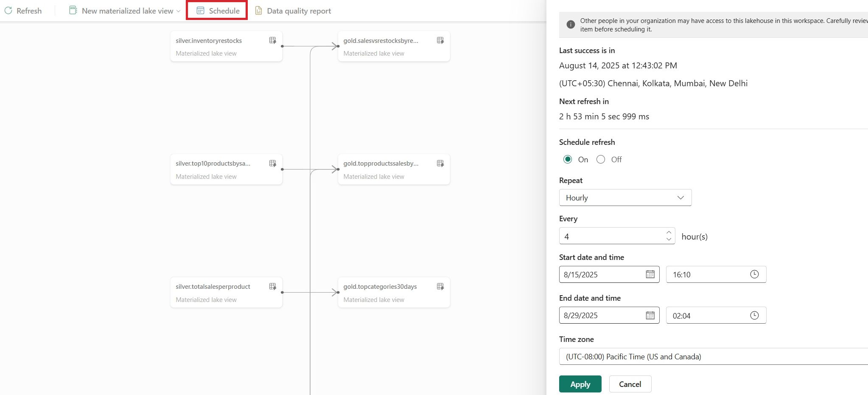Image resolution: width=868 pixels, height=395 pixels.
Task: Click the Refresh icon in the toolbar
Action: coord(8,11)
